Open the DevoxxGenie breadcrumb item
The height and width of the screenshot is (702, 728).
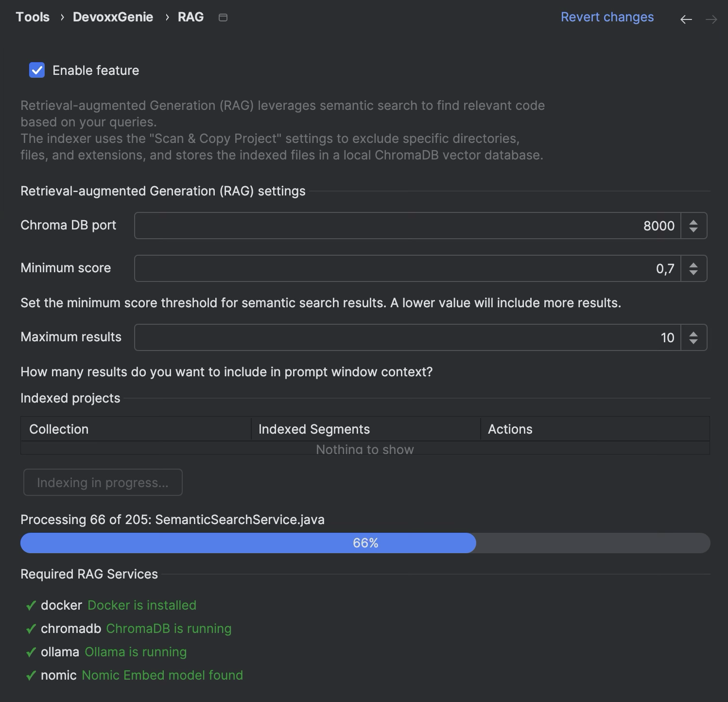tap(113, 17)
